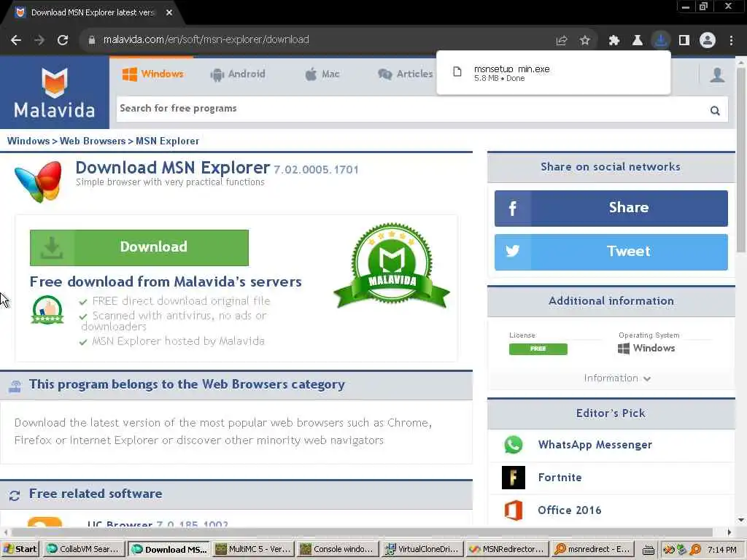
Task: Toggle the side panel icon
Action: click(x=684, y=41)
